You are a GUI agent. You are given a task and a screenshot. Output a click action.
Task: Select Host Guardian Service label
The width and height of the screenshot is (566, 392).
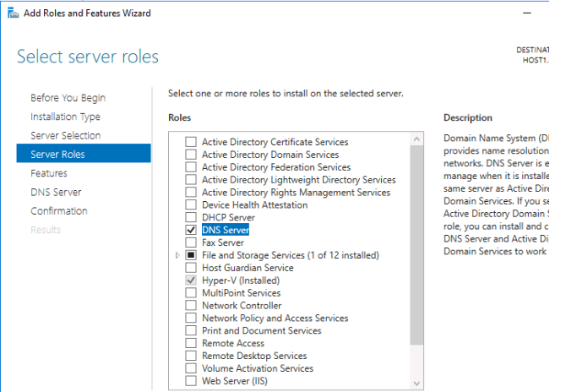(x=248, y=268)
